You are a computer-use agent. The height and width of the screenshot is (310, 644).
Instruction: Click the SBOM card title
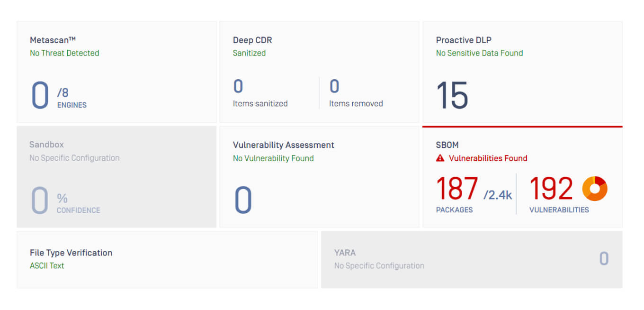click(447, 145)
